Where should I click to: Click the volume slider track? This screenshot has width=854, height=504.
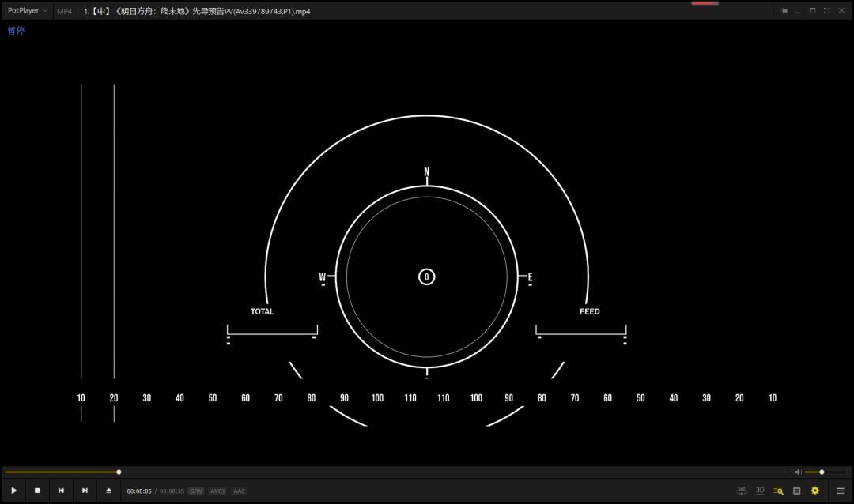click(826, 472)
